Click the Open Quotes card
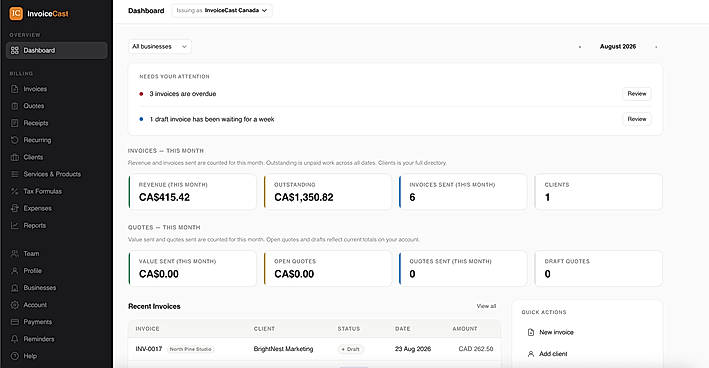The image size is (709, 368). [328, 269]
